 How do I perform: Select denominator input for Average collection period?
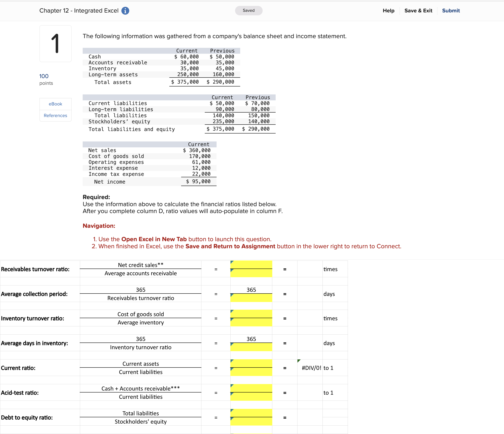point(251,298)
